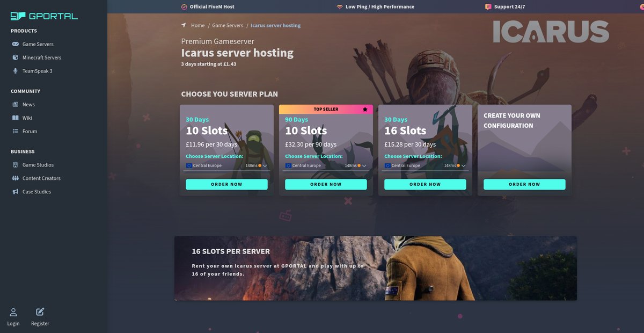Click the Minecraft Servers cube icon

[16, 57]
